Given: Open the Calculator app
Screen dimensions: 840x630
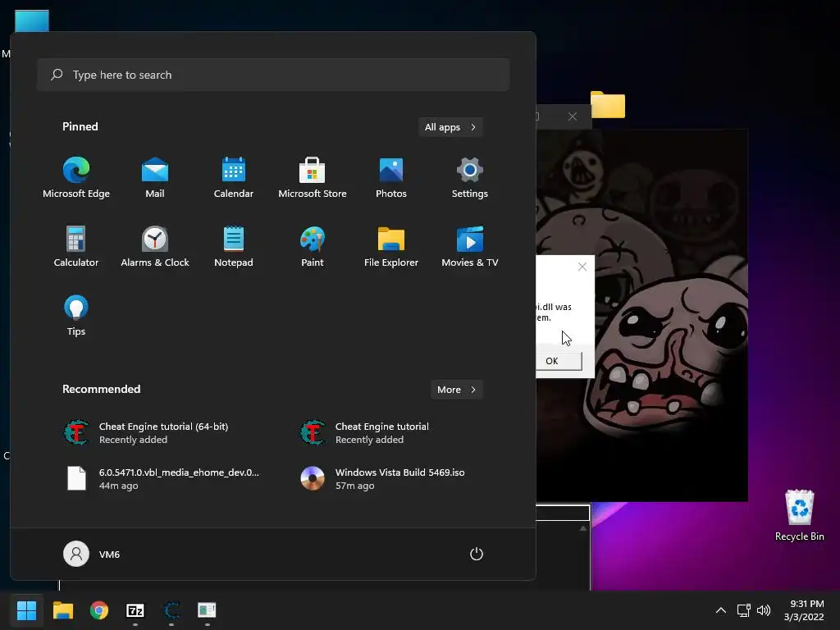Looking at the screenshot, I should 76,247.
